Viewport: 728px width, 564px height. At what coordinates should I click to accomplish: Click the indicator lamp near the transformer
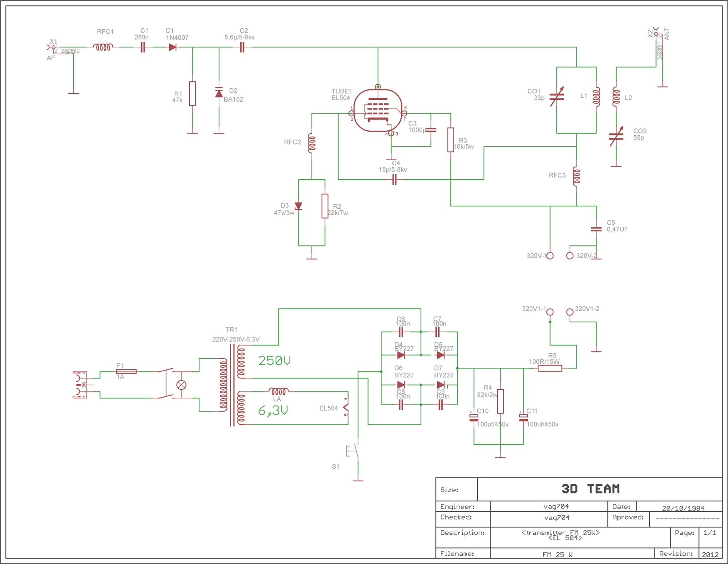181,385
